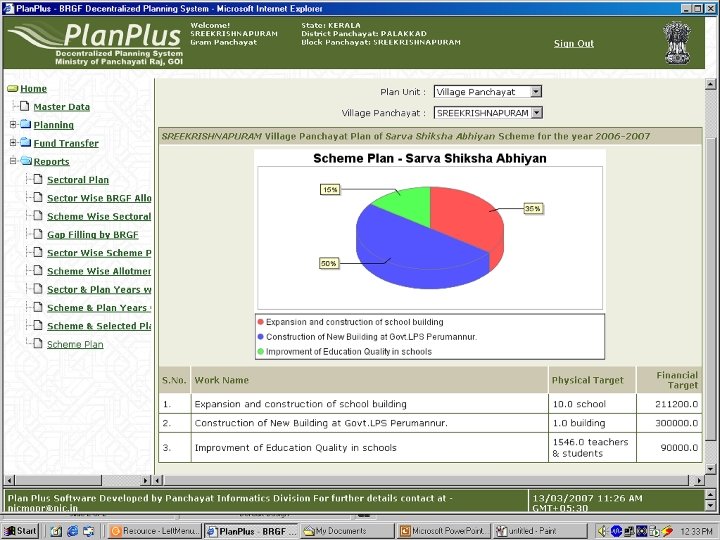Open the Sector Wise BRGF Allo report
Image resolution: width=720 pixels, height=540 pixels.
(99, 198)
